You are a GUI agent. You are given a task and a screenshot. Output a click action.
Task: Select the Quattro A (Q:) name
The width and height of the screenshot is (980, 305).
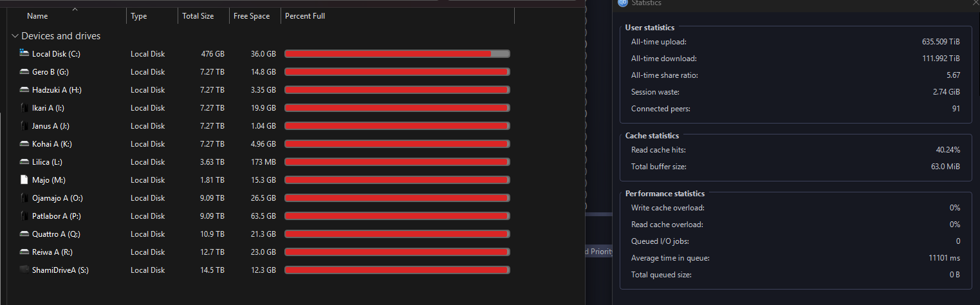click(x=56, y=234)
